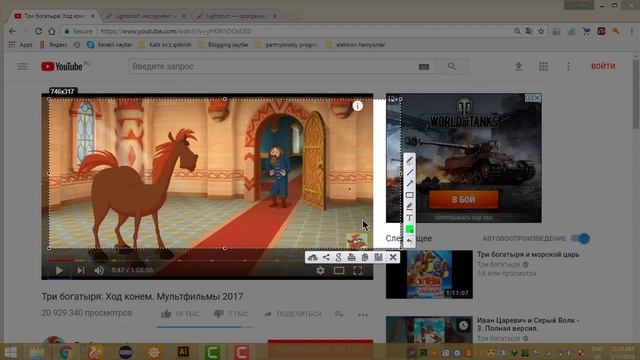Go to browser home page
The image size is (640, 360).
coord(52,31)
